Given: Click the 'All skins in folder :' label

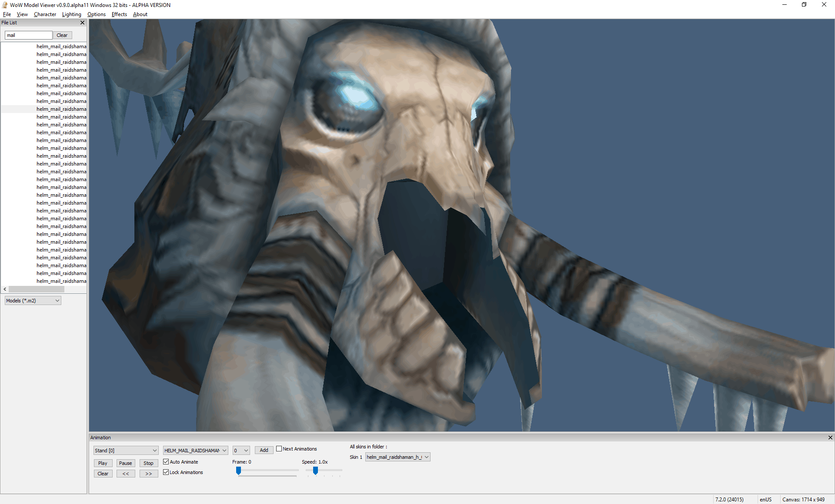Looking at the screenshot, I should pos(368,447).
